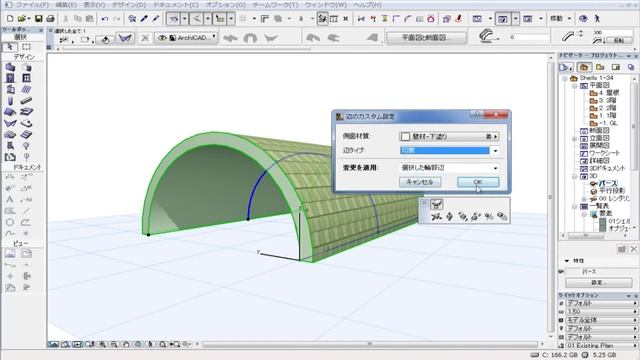Click the horizontal scrollbar below the 3D view
Image resolution: width=640 pixels, height=360 pixels.
370,344
